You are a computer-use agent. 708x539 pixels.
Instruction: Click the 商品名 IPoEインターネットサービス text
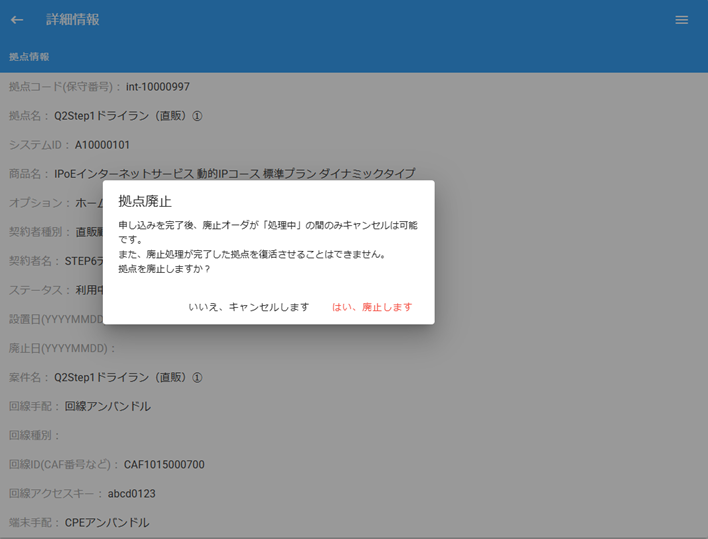coord(235,174)
